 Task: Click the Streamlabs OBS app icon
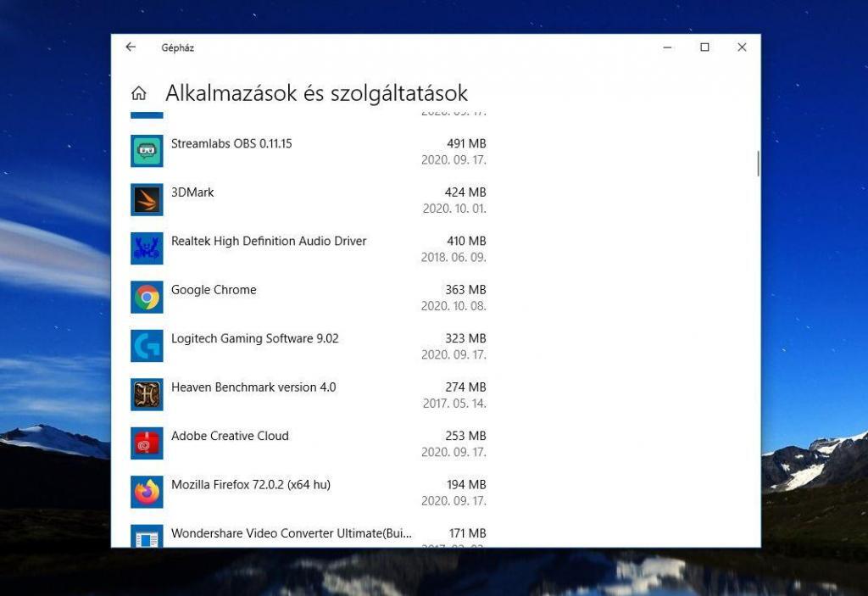click(147, 151)
